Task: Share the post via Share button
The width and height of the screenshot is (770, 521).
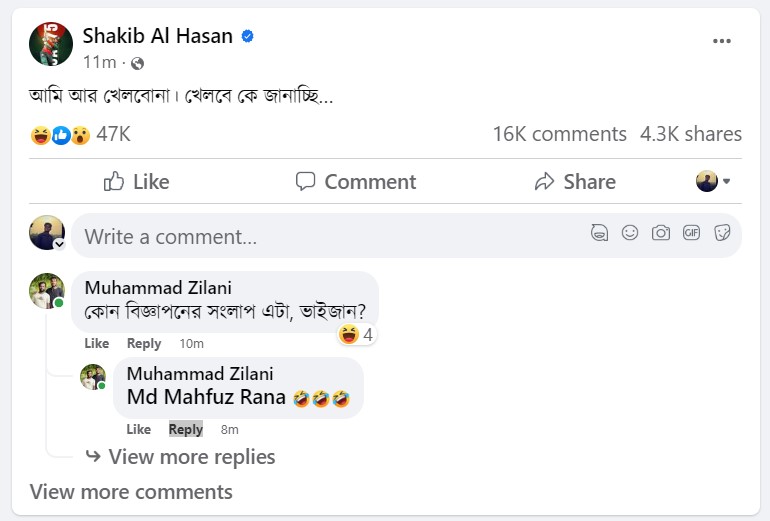Action: click(x=575, y=182)
